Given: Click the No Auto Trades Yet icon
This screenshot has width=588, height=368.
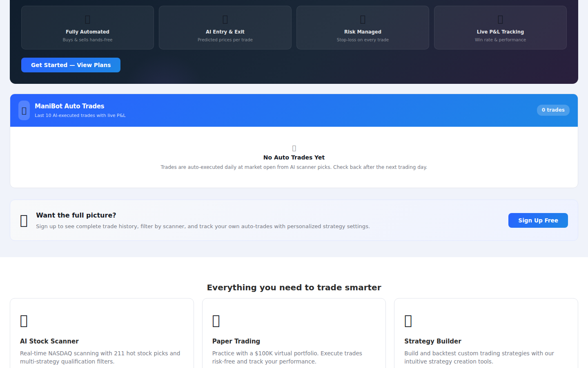Looking at the screenshot, I should [294, 148].
